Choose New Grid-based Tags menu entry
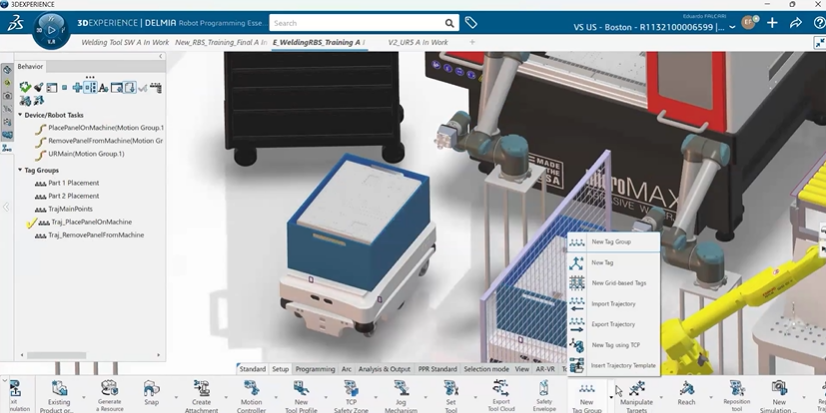This screenshot has width=826, height=413. [613, 283]
